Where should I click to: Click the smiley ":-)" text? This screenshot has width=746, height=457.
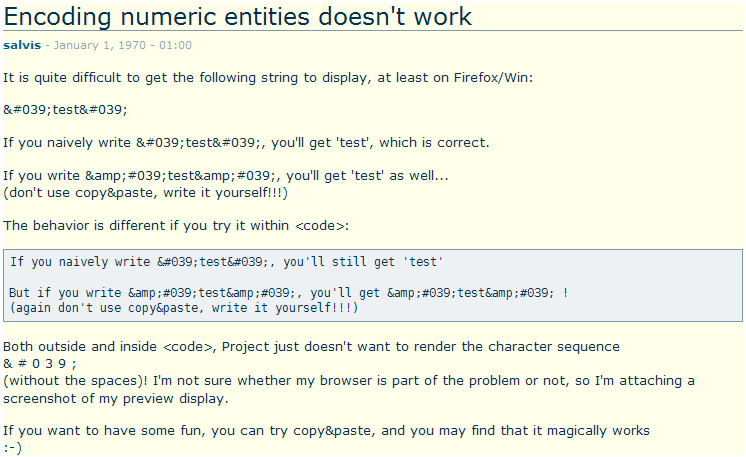coord(12,447)
